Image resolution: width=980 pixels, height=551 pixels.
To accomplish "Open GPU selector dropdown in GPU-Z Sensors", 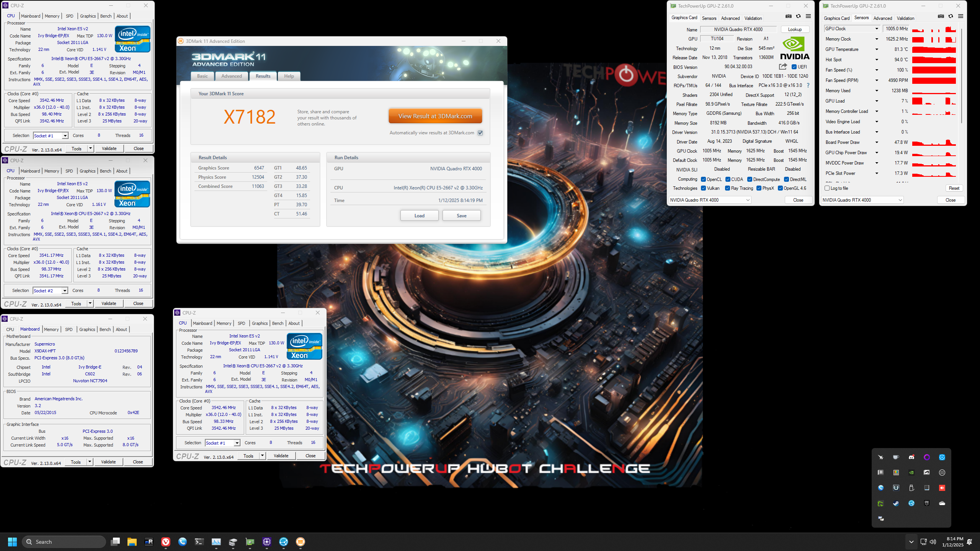I will tap(862, 200).
